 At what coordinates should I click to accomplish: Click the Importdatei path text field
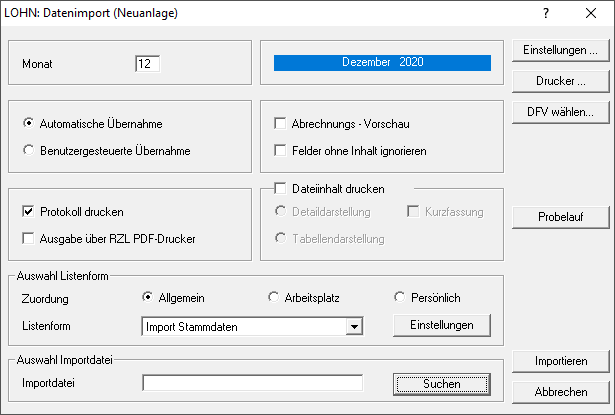252,383
